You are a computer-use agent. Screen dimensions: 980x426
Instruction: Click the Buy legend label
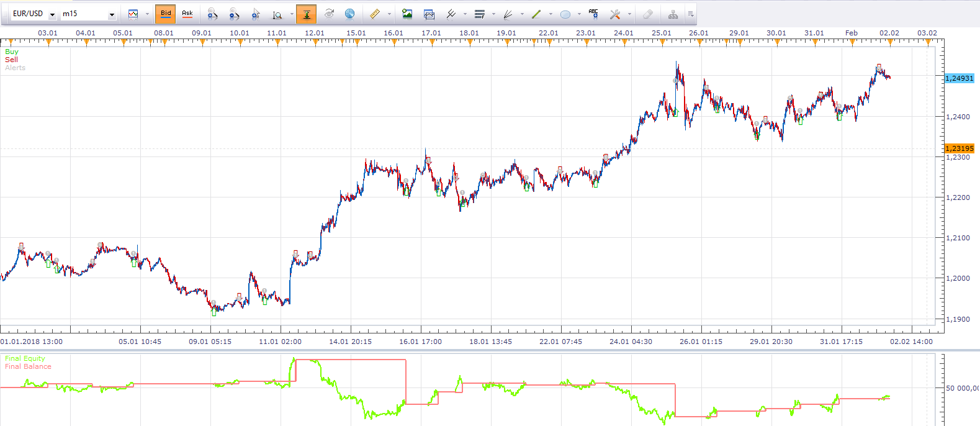[x=12, y=52]
